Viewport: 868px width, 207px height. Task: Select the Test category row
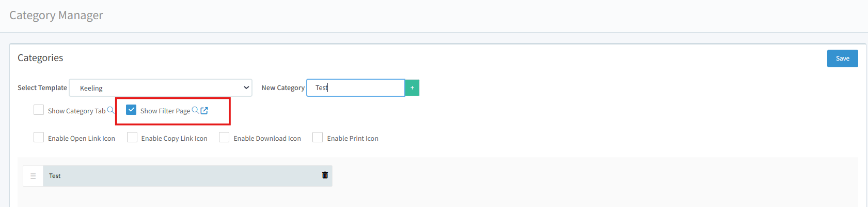[x=181, y=176]
